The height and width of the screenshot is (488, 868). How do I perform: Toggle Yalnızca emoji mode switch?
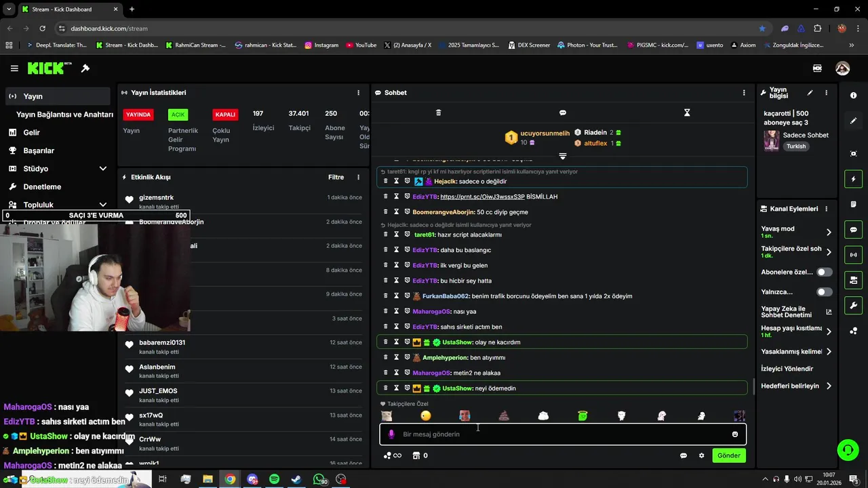coord(825,292)
